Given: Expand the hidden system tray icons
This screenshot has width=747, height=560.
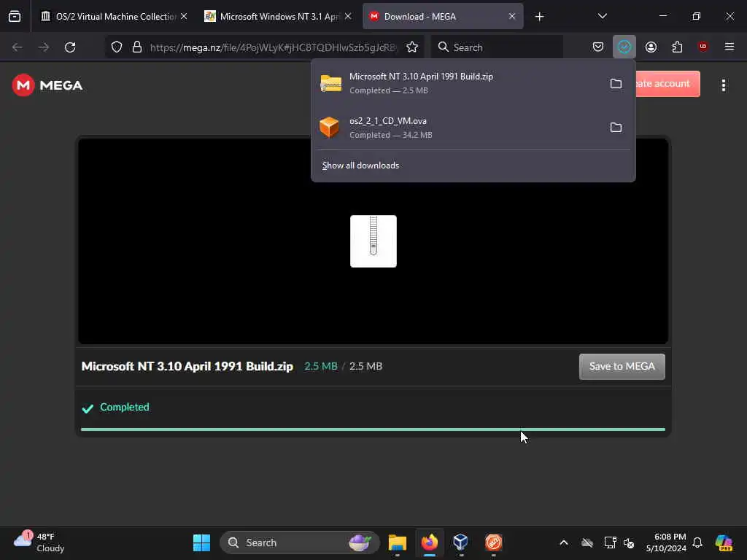Looking at the screenshot, I should [x=564, y=542].
